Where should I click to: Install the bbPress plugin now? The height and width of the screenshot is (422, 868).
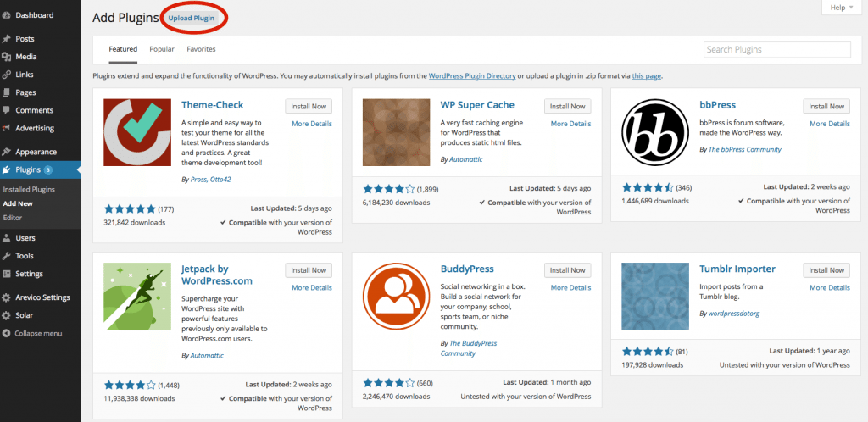(x=826, y=106)
